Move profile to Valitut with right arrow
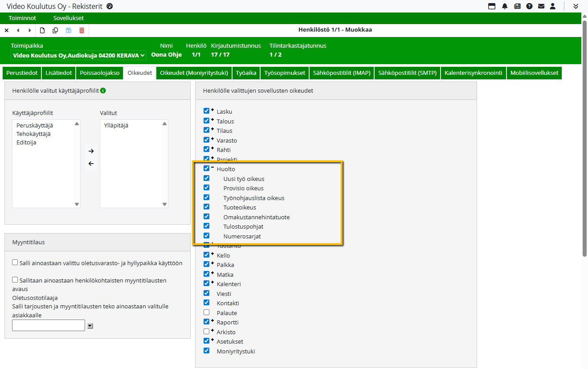The width and height of the screenshot is (588, 369). pyautogui.click(x=91, y=151)
